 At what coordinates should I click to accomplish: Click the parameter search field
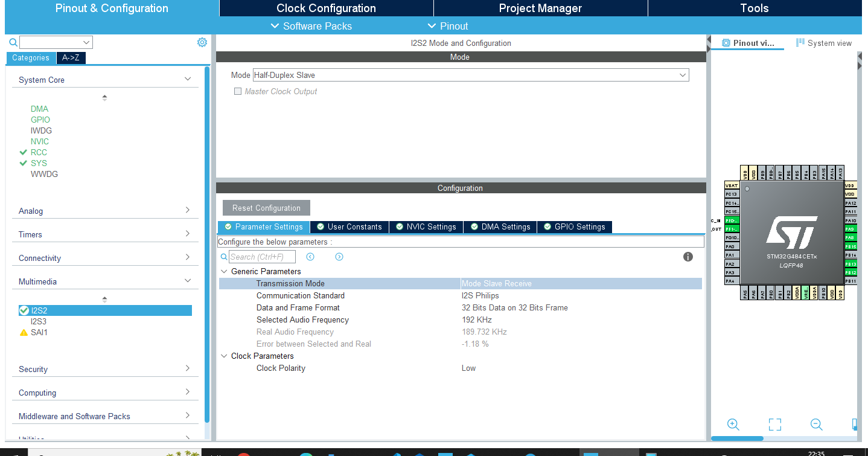(262, 257)
